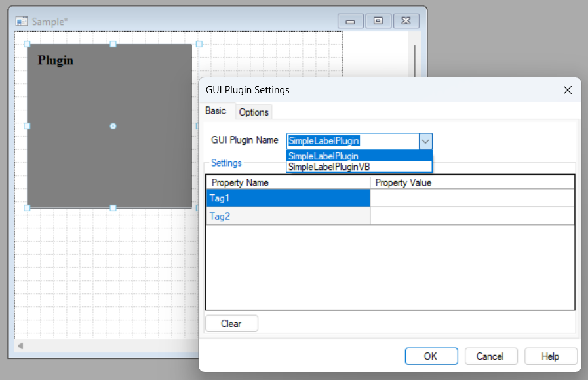Open Help for the plugin settings

(x=550, y=356)
